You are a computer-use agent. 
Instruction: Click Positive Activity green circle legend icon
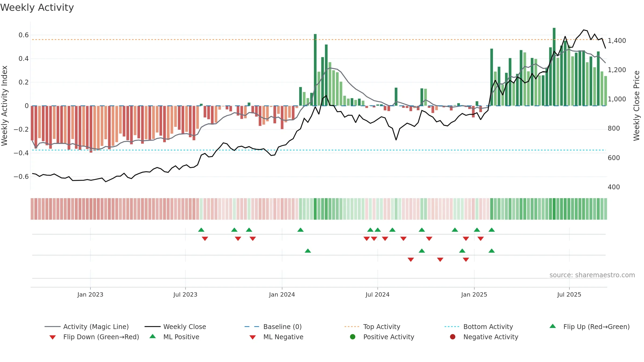[353, 337]
